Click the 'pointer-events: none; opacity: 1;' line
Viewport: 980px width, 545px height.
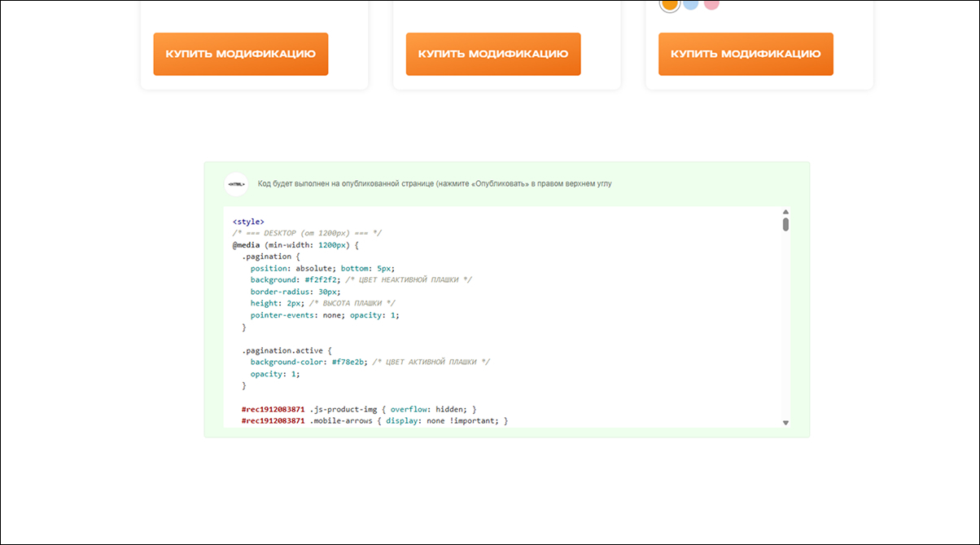coord(326,315)
